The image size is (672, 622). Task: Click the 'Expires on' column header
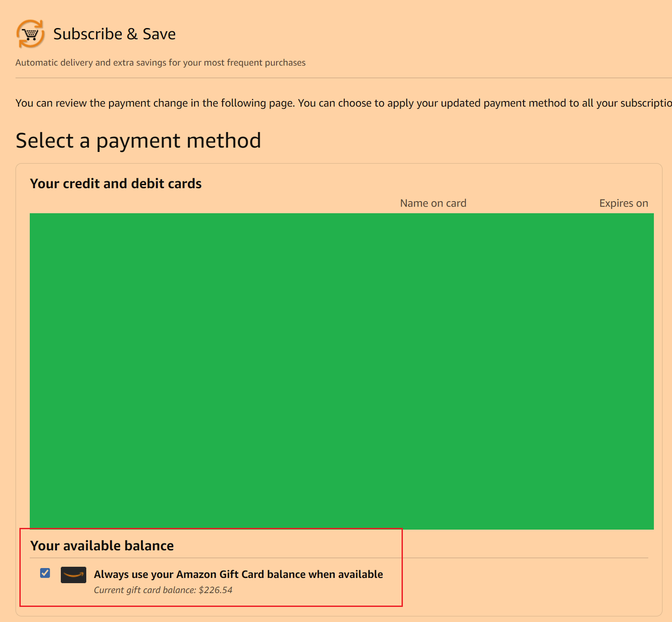tap(623, 203)
